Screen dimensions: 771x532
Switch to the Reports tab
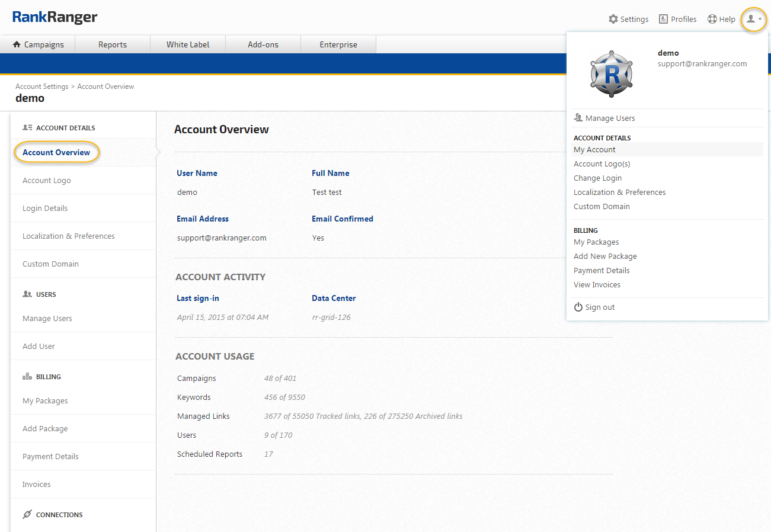point(113,44)
